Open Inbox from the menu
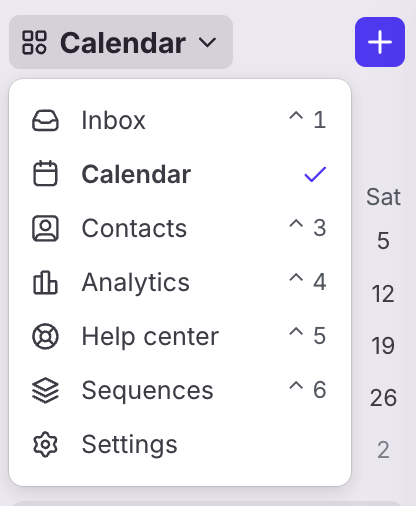The height and width of the screenshot is (506, 416). click(180, 120)
